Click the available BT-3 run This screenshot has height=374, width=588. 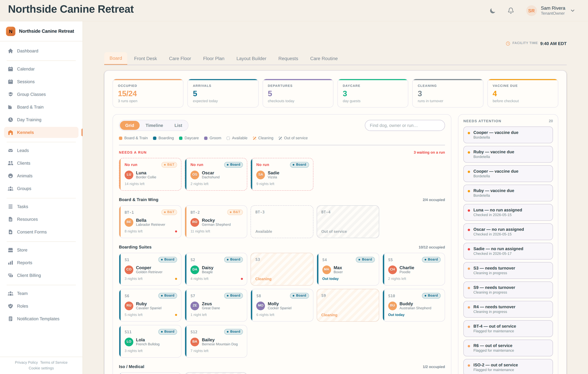(x=282, y=222)
